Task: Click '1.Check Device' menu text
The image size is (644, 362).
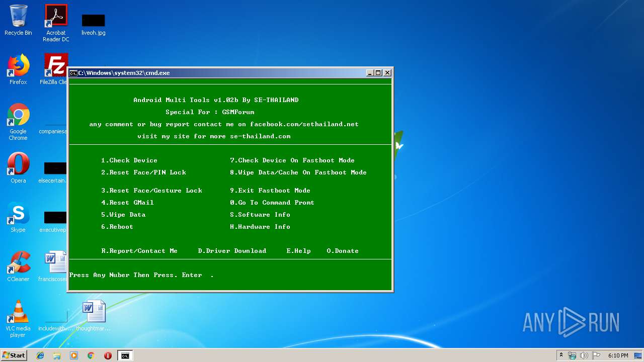Action: (x=129, y=160)
